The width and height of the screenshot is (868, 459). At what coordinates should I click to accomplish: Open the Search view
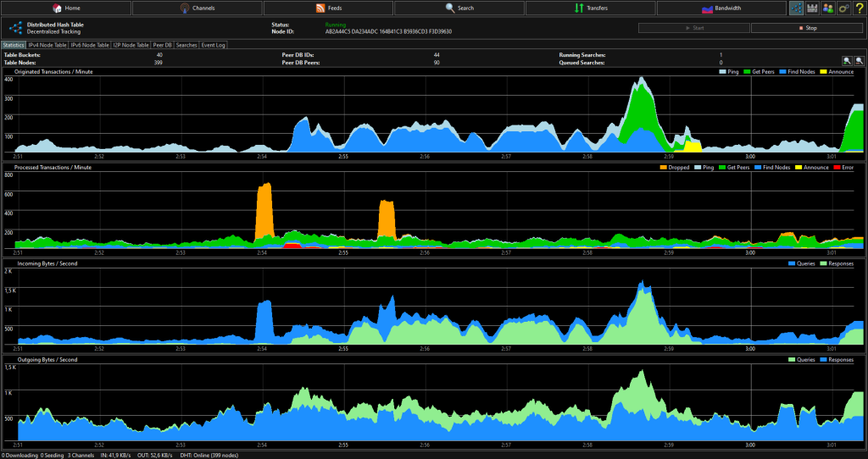tap(459, 8)
